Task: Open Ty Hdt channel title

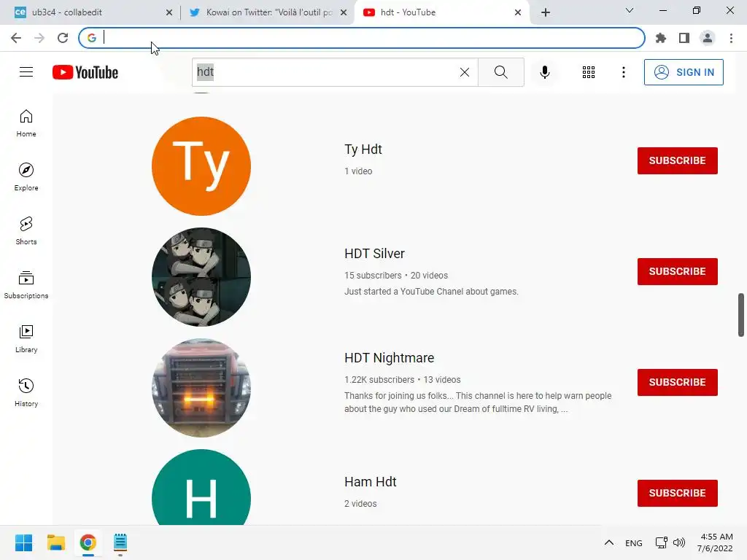Action: pyautogui.click(x=363, y=149)
